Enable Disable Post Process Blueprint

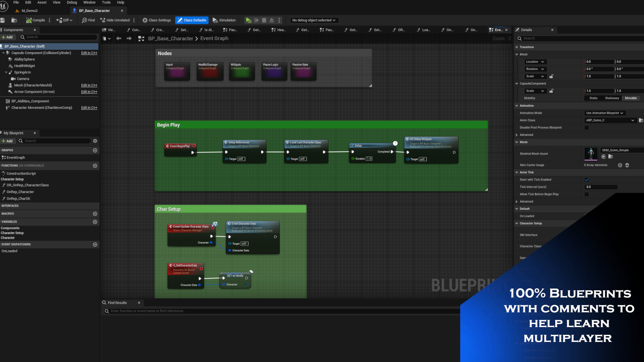tap(586, 127)
